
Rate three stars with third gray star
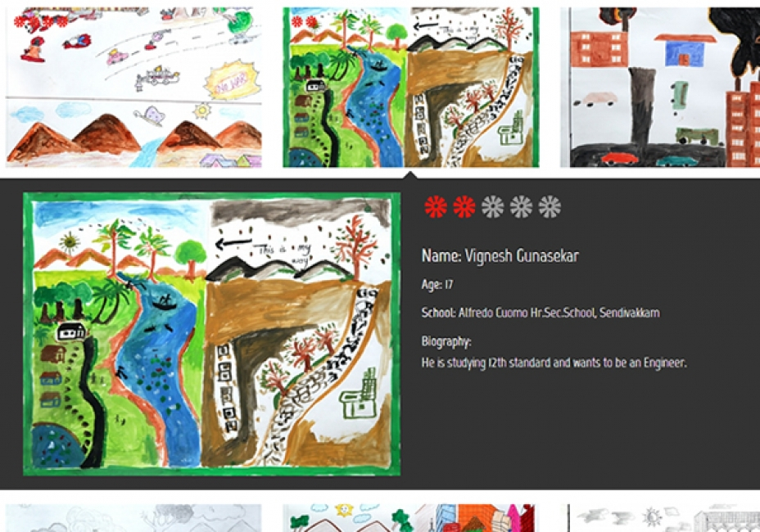click(492, 207)
